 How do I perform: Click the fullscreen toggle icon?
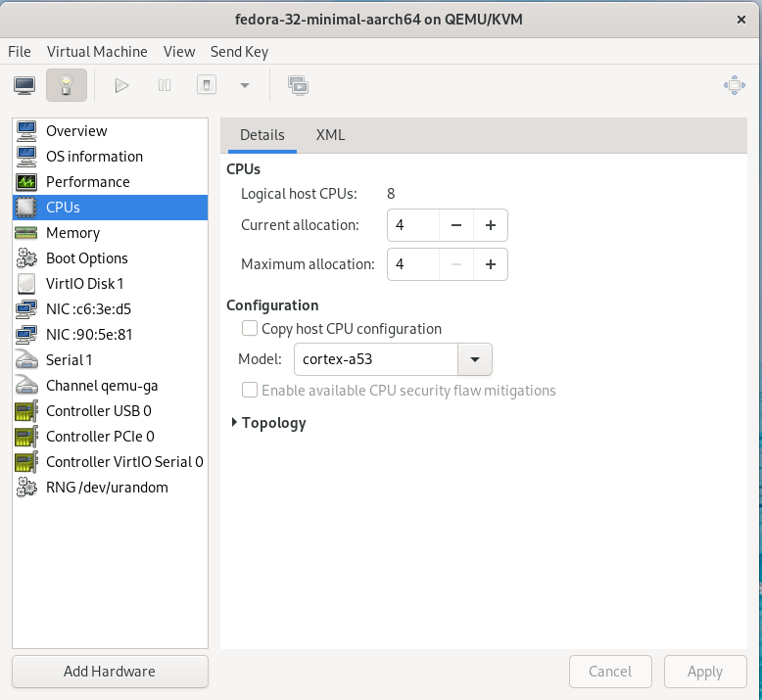tap(734, 85)
